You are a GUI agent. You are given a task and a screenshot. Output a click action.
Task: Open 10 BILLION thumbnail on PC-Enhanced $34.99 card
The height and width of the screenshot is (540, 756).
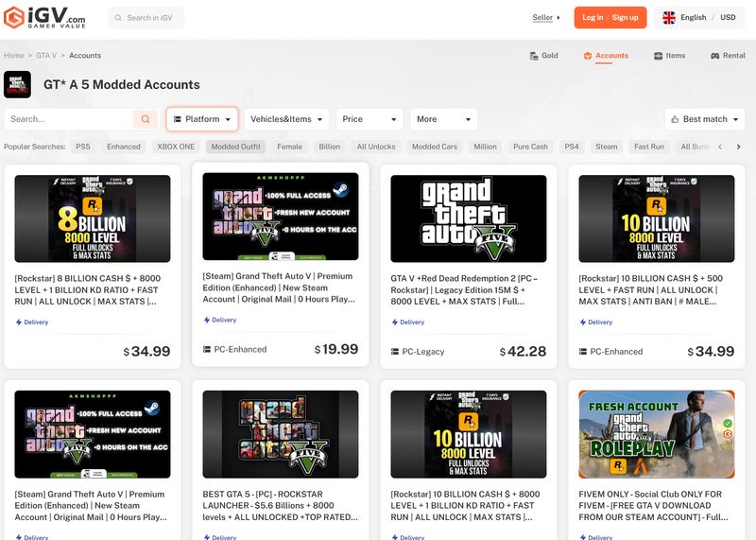[x=657, y=218]
